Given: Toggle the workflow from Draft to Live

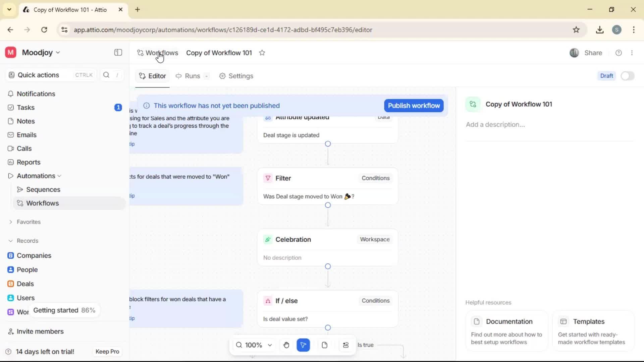Looking at the screenshot, I should (628, 76).
